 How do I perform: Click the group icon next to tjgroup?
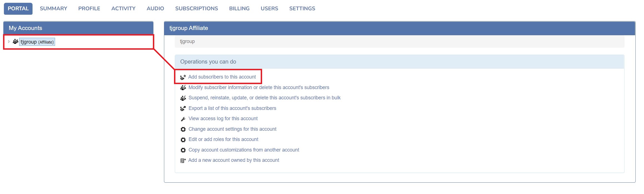16,42
